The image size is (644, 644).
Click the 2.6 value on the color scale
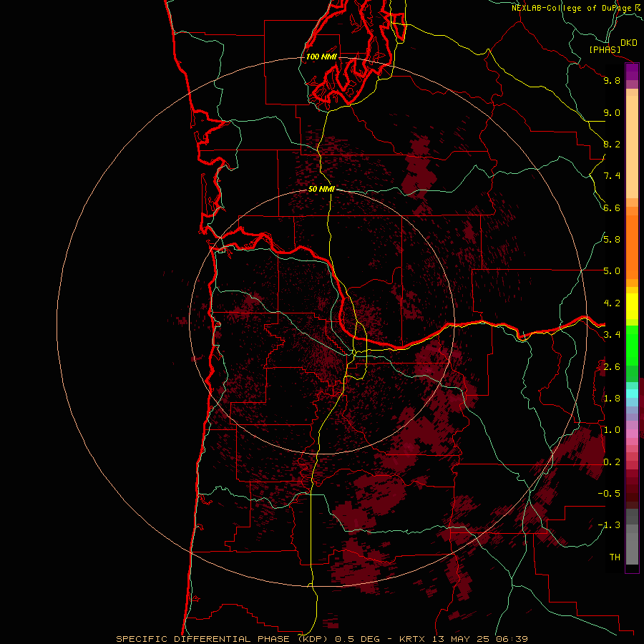pos(612,367)
